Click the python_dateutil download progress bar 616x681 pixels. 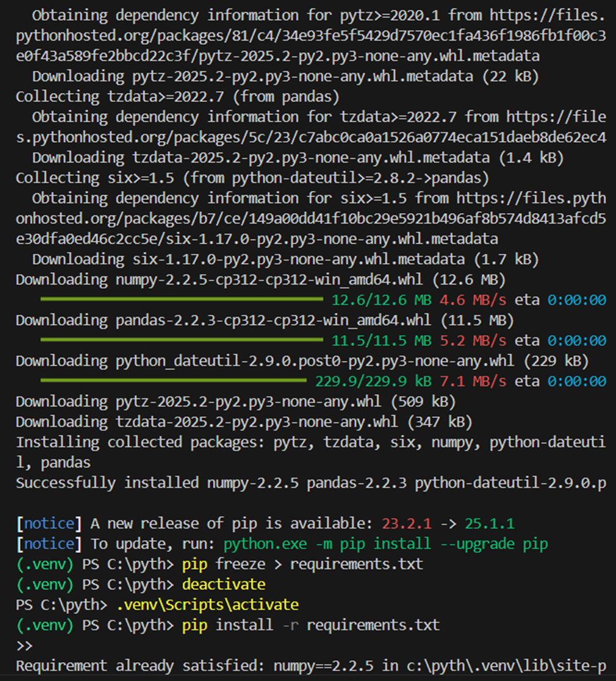pos(173,381)
